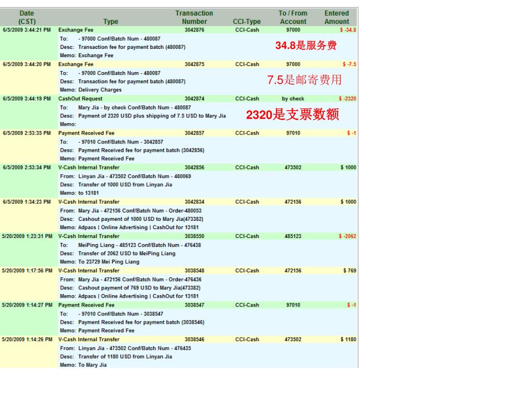Click the date 5/20/2009 1:17:56 PM
The width and height of the screenshot is (532, 399).
tap(27, 271)
